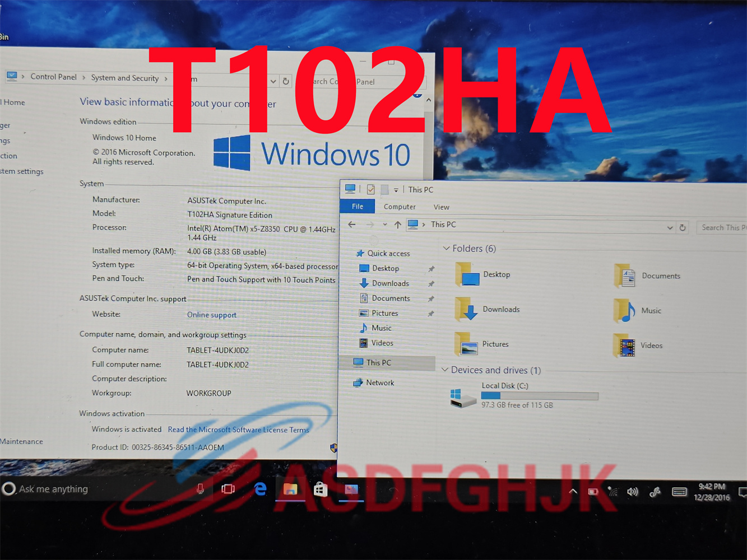Collapse the Folders (6) group
The height and width of the screenshot is (560, 747).
coord(447,248)
